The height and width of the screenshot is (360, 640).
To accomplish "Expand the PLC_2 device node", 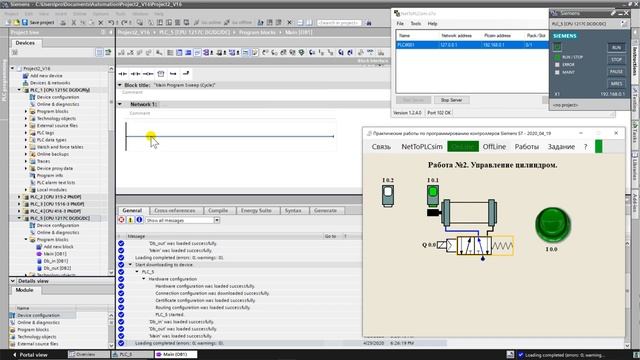I will click(19, 197).
